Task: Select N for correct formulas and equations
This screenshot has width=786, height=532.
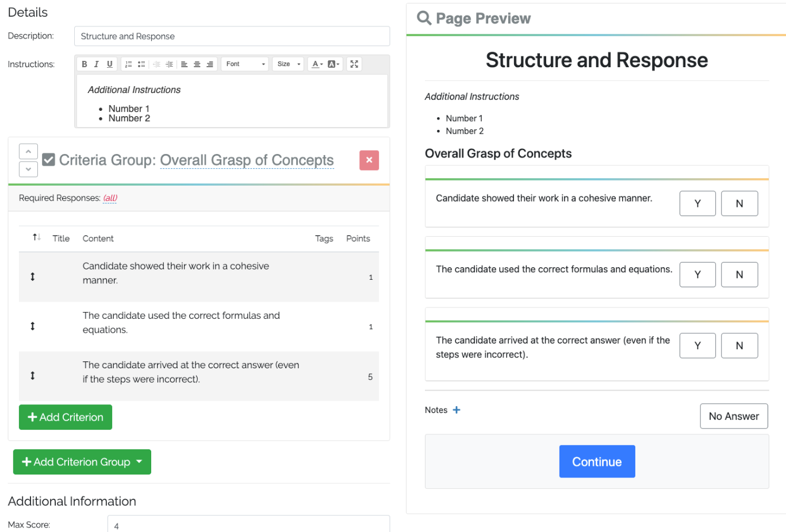Action: click(739, 275)
